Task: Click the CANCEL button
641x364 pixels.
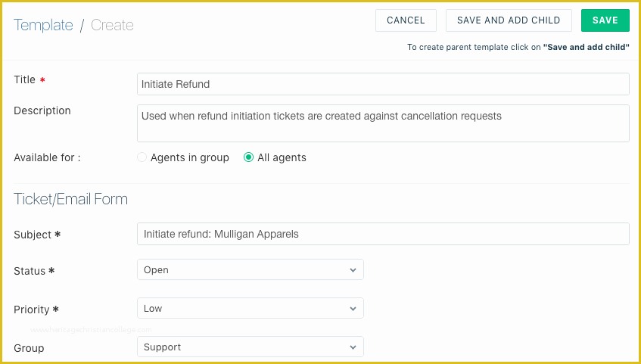Action: [x=406, y=20]
